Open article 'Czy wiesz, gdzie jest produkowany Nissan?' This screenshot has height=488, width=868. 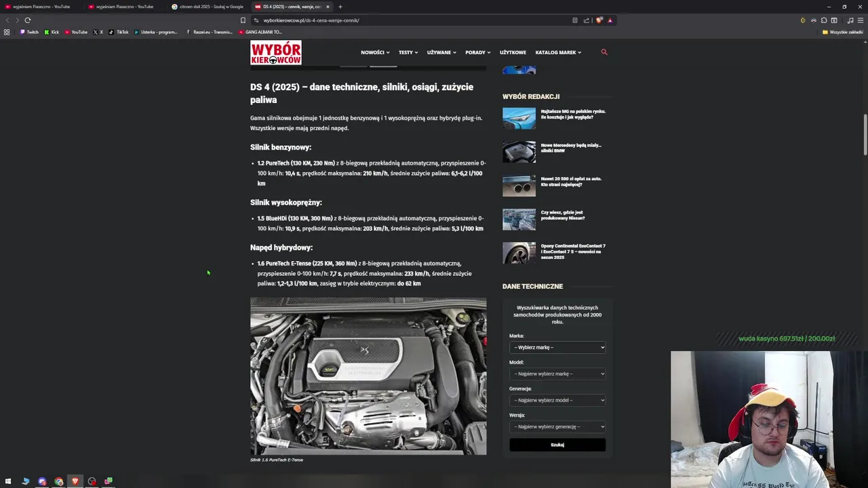pos(563,215)
